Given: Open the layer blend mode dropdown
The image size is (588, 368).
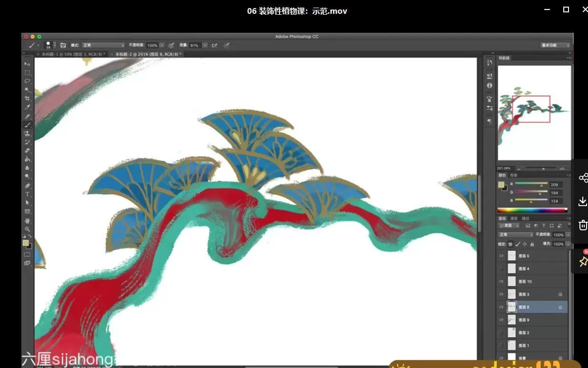Looking at the screenshot, I should [x=516, y=234].
